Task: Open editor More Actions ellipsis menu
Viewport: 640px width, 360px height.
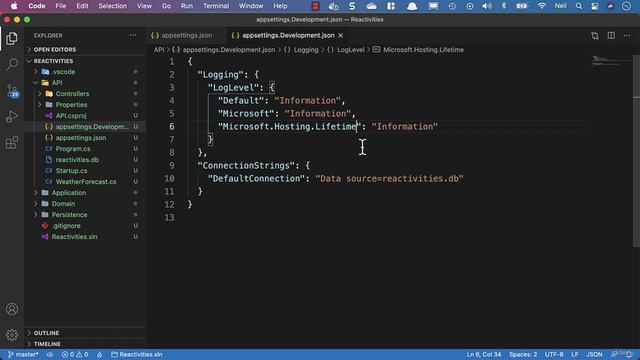Action: click(x=627, y=36)
